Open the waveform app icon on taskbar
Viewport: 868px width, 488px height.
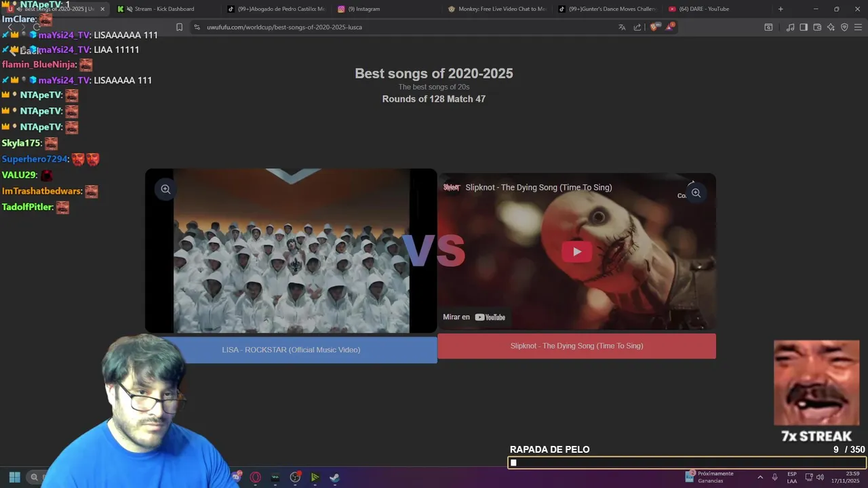[275, 477]
